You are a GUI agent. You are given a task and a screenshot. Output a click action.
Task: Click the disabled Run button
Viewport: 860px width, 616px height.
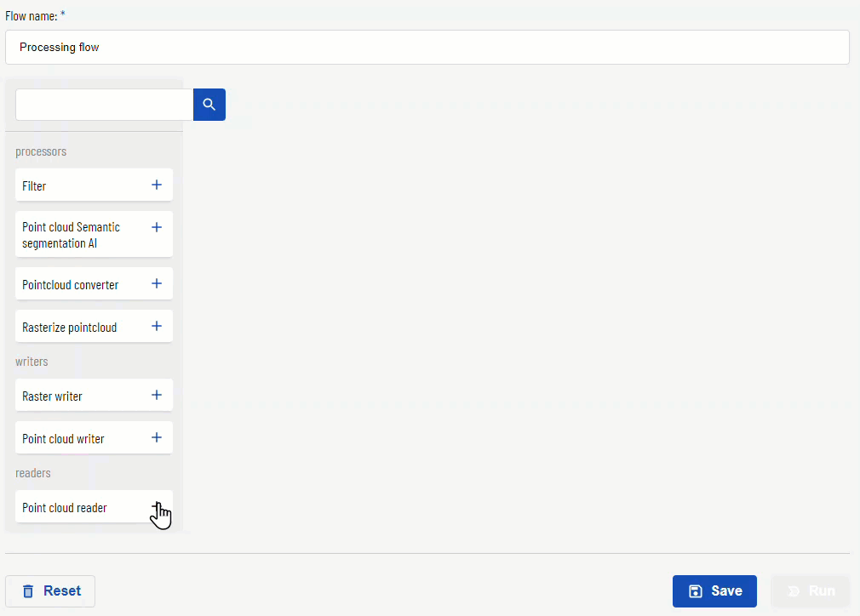(811, 590)
